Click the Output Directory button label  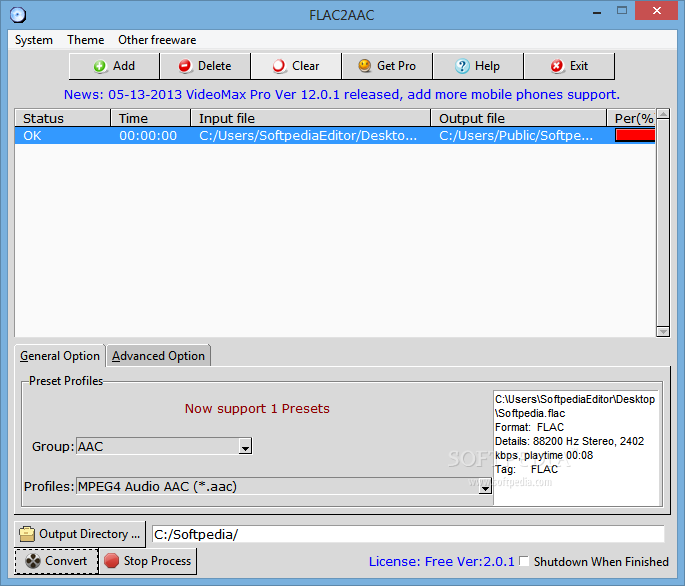pos(90,534)
